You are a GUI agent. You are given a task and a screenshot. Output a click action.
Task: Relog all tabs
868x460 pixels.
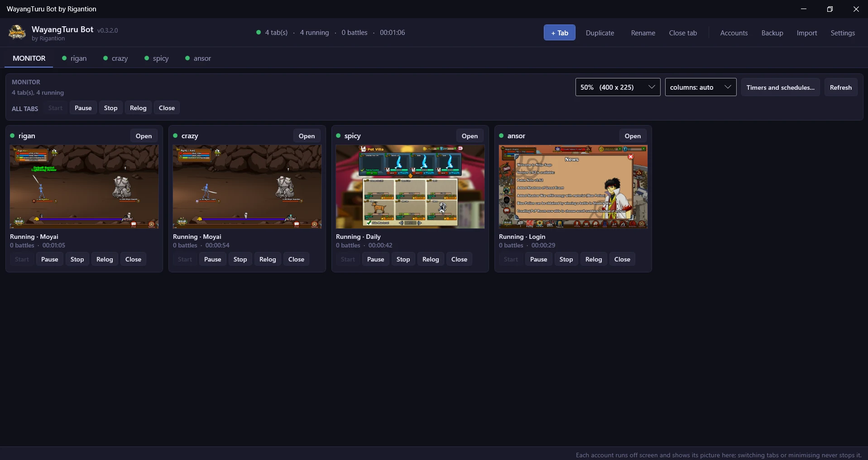click(138, 108)
